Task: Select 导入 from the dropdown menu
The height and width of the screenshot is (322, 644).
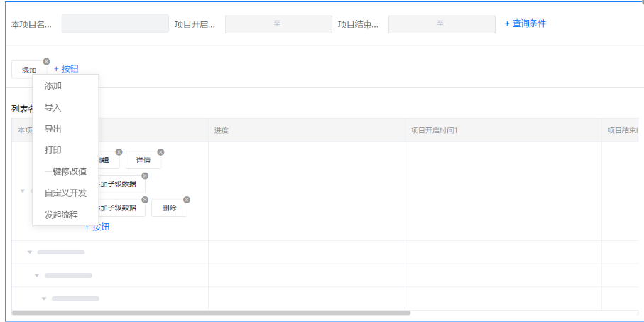Action: pos(53,107)
